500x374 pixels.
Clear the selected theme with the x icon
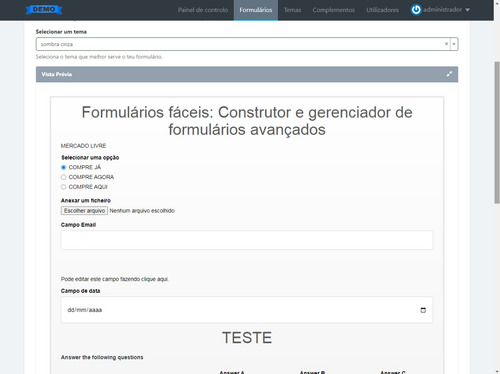446,44
